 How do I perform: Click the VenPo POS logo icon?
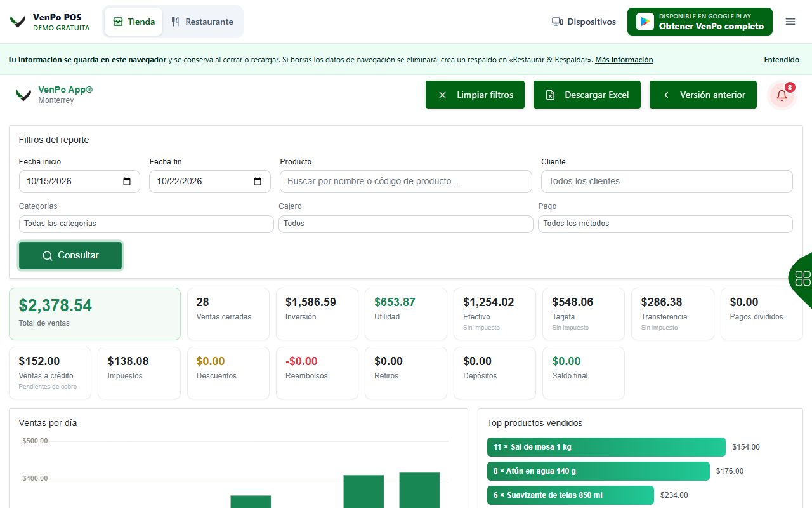tap(18, 22)
